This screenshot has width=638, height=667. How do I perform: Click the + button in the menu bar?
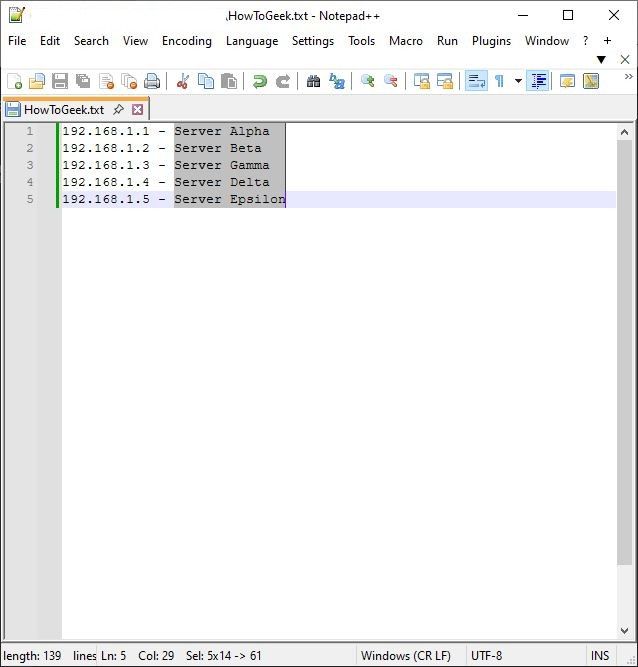pos(607,41)
